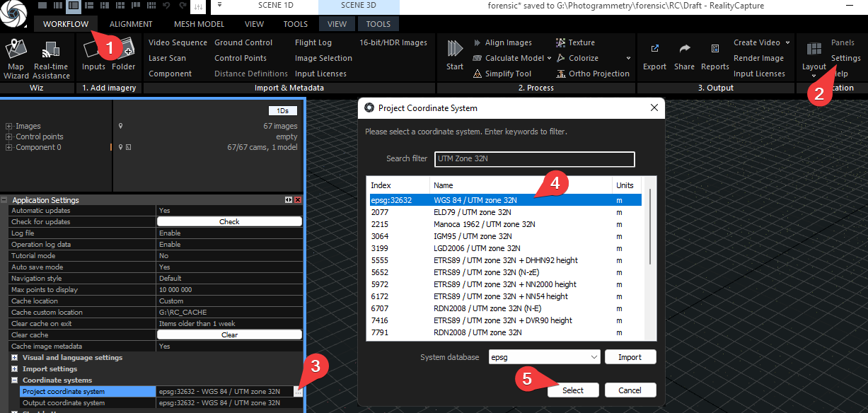
Task: Click Import in the coordinate dialog
Action: [x=630, y=357]
